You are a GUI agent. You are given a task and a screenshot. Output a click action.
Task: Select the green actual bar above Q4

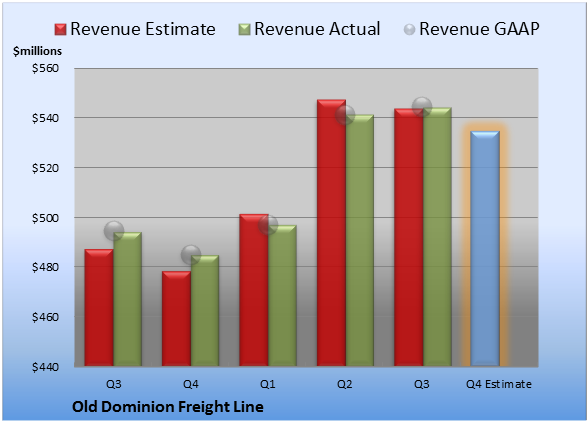point(205,311)
